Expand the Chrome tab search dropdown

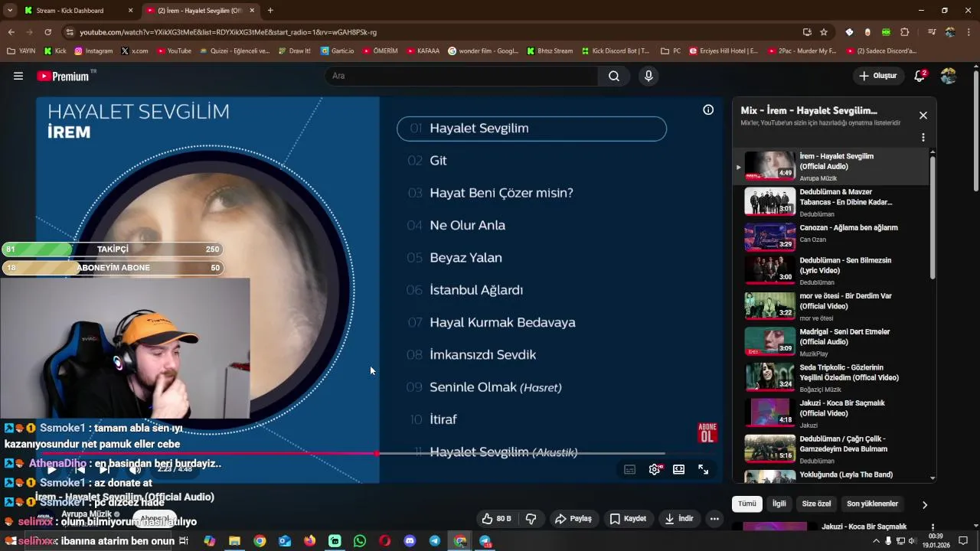click(9, 11)
